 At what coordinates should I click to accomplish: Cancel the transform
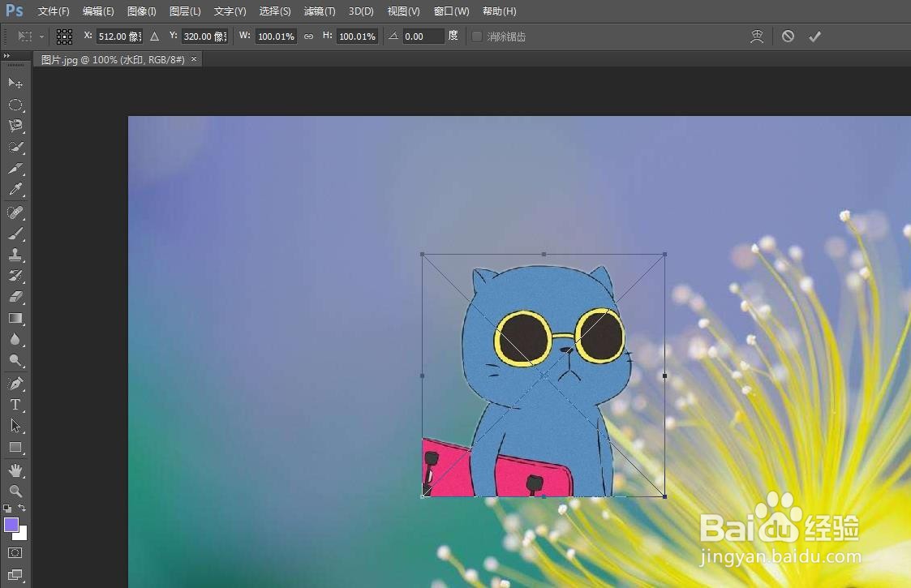tap(788, 36)
